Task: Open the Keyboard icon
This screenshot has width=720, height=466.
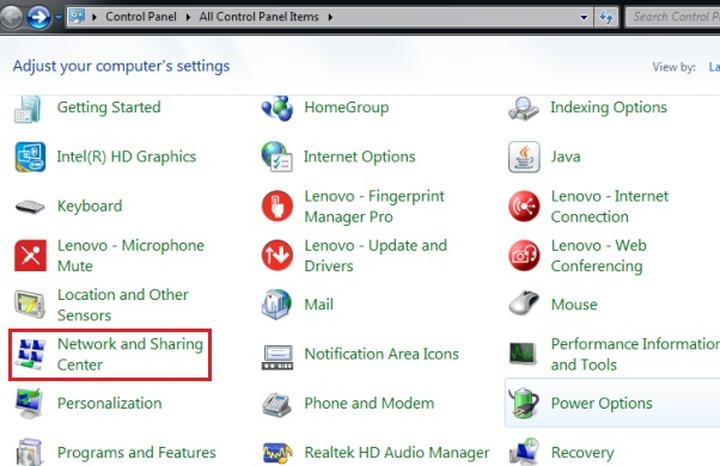Action: (x=30, y=206)
